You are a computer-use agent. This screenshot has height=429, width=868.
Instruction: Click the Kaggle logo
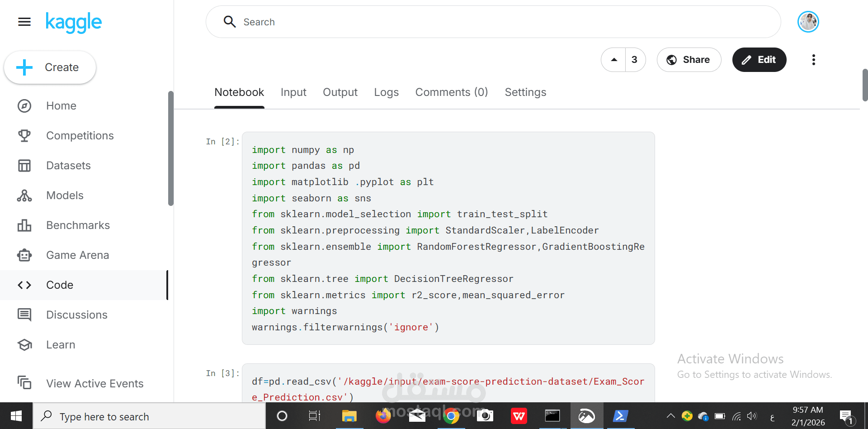(74, 22)
